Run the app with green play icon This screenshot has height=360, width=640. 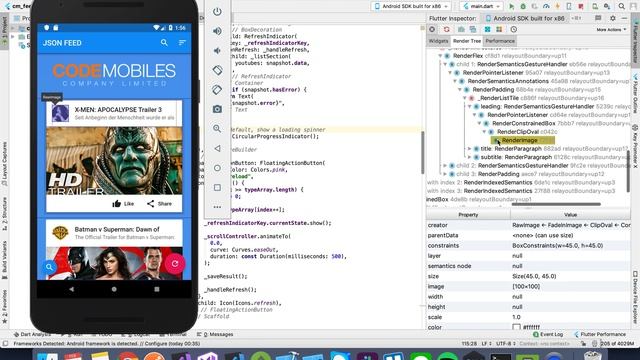click(x=511, y=6)
